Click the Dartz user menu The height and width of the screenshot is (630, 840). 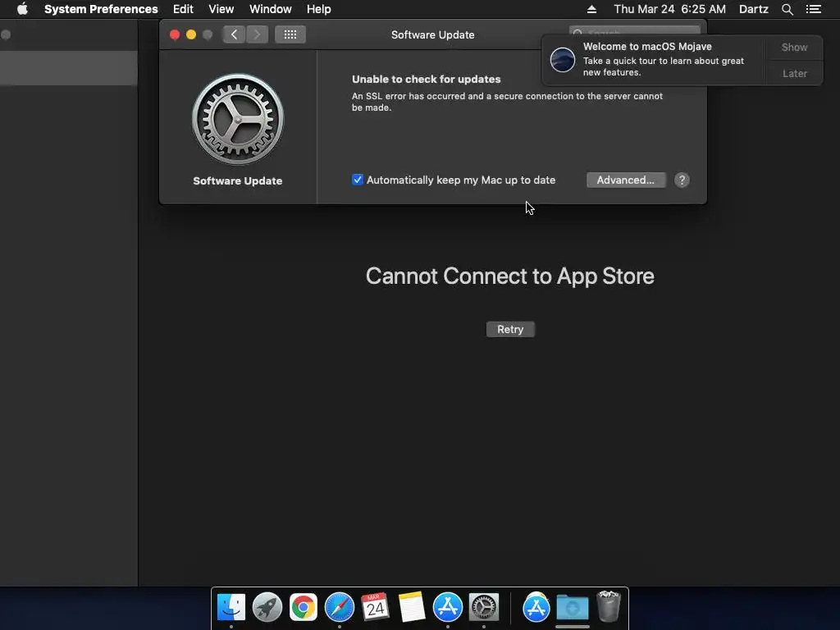click(x=754, y=9)
